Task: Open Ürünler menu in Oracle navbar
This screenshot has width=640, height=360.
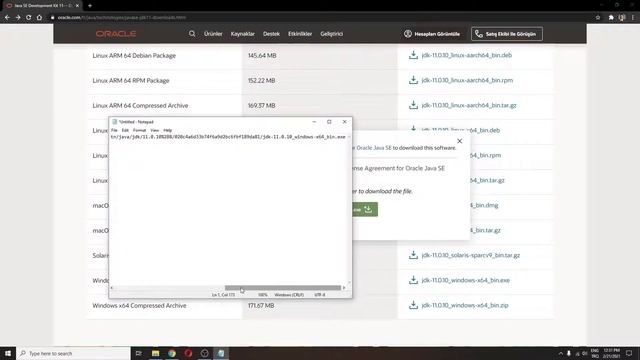Action: click(x=213, y=34)
